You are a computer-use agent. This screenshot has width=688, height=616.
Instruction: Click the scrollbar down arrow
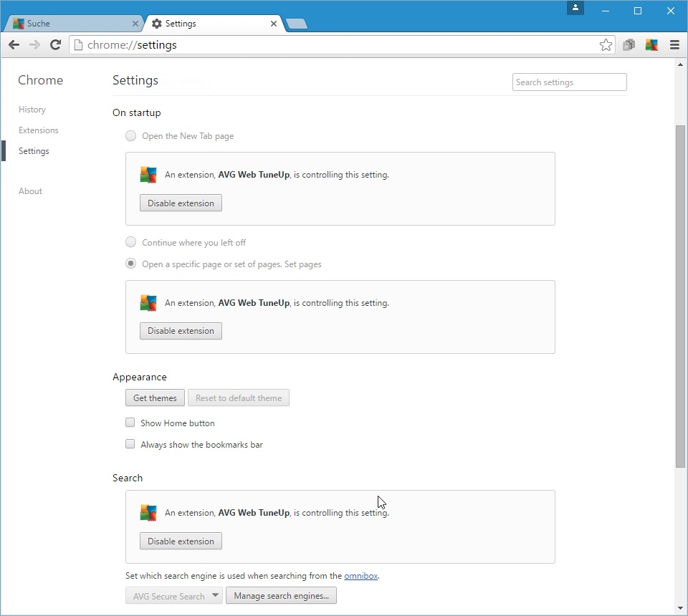coord(680,608)
